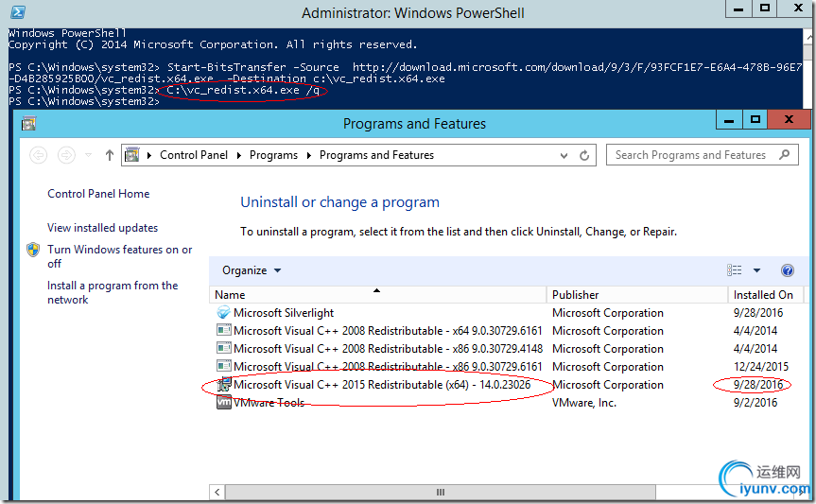This screenshot has height=504, width=816.
Task: Open help via the question mark icon
Action: click(788, 270)
